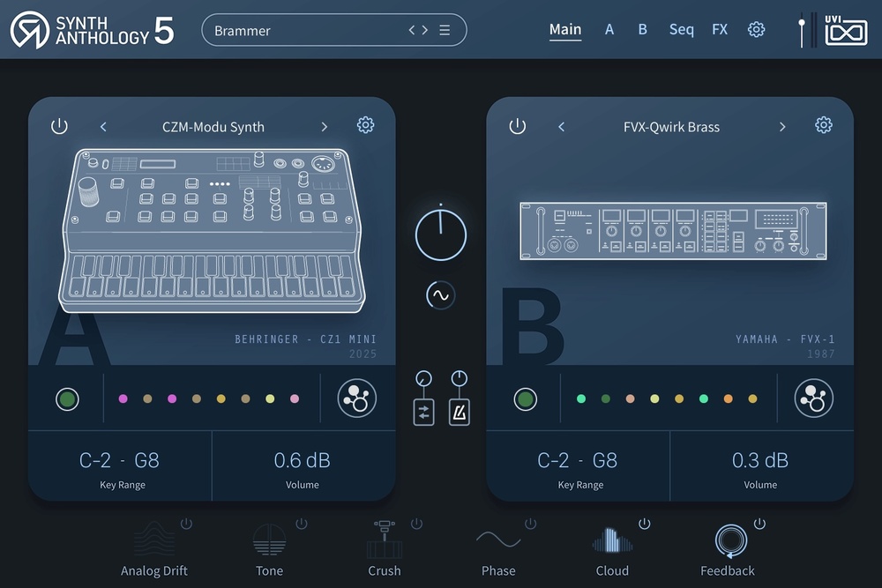Screen dimensions: 882x588
Task: Open layer A settings gear
Action: pyautogui.click(x=366, y=125)
